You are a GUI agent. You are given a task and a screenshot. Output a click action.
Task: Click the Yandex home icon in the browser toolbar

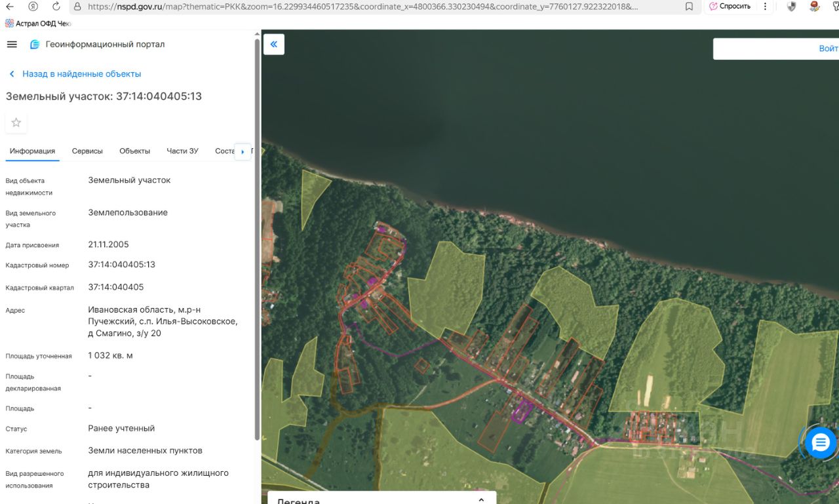pos(33,7)
